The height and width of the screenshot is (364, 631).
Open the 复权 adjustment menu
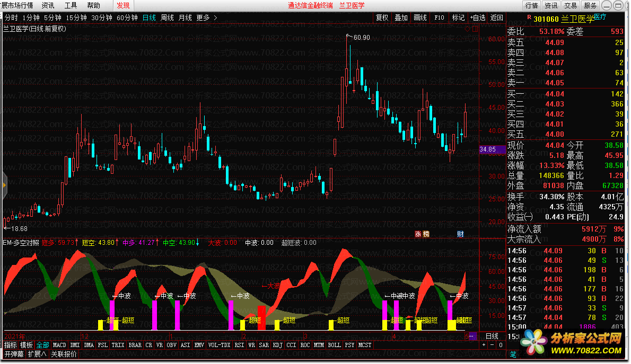382,17
